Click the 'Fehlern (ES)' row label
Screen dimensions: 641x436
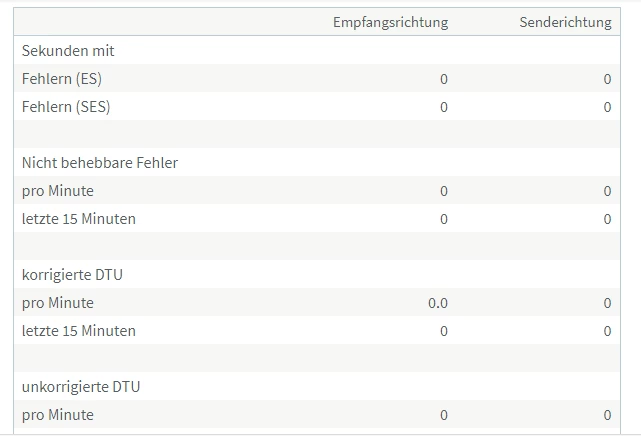62,79
